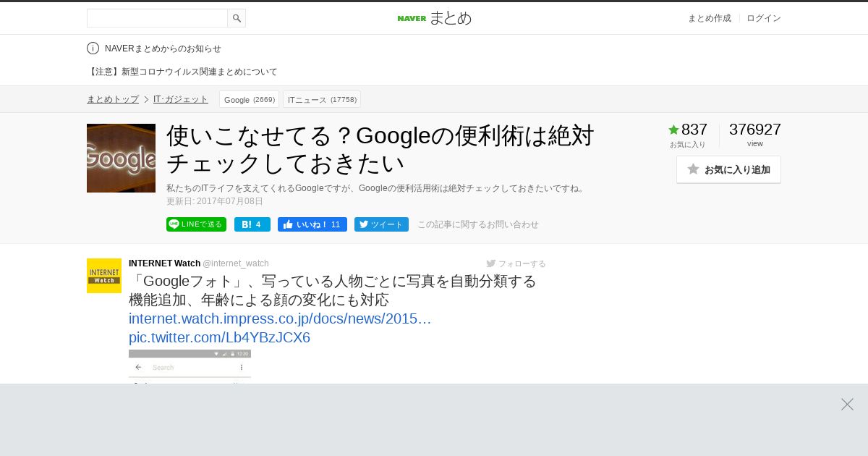Click the 837 favorites count
This screenshot has height=456, width=868.
click(x=694, y=130)
